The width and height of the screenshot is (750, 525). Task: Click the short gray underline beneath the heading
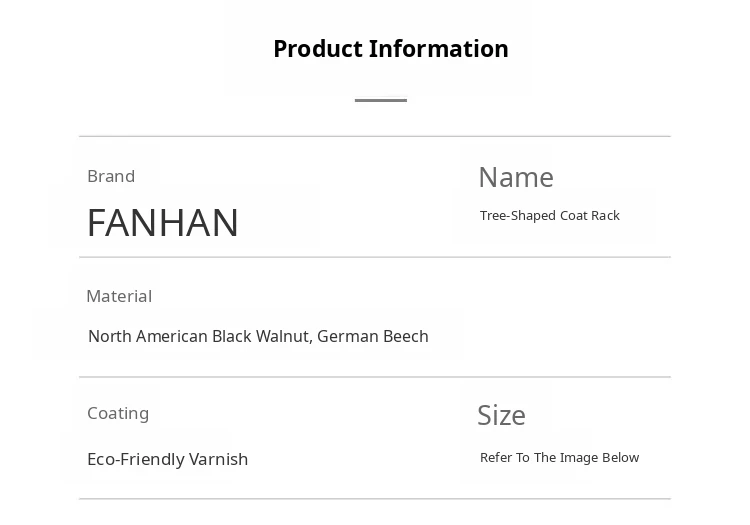pos(381,100)
